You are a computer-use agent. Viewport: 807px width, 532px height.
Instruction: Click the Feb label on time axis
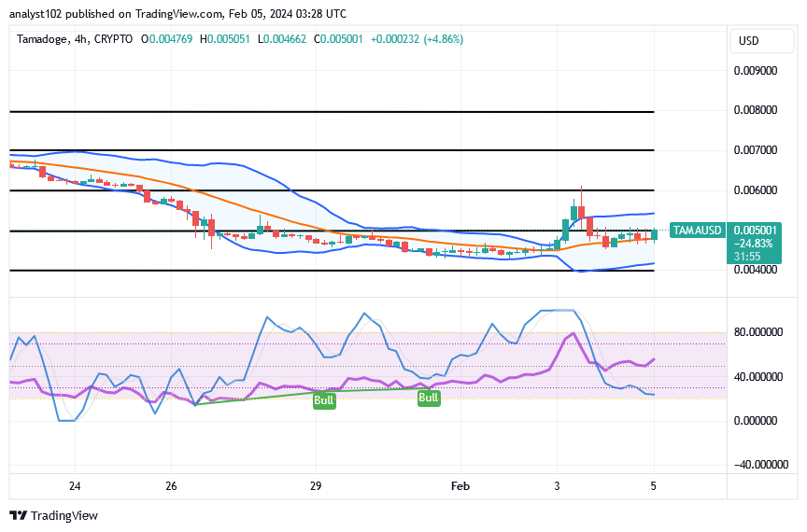(x=460, y=486)
